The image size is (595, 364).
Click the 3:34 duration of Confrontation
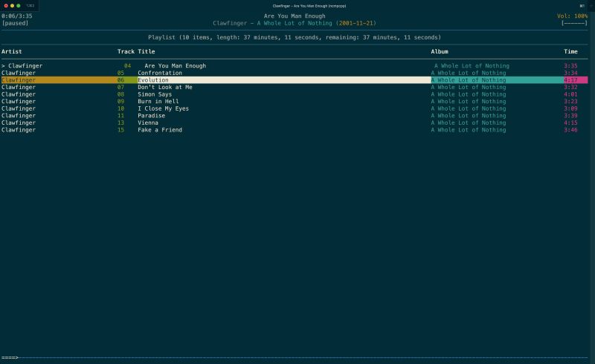[x=570, y=73]
